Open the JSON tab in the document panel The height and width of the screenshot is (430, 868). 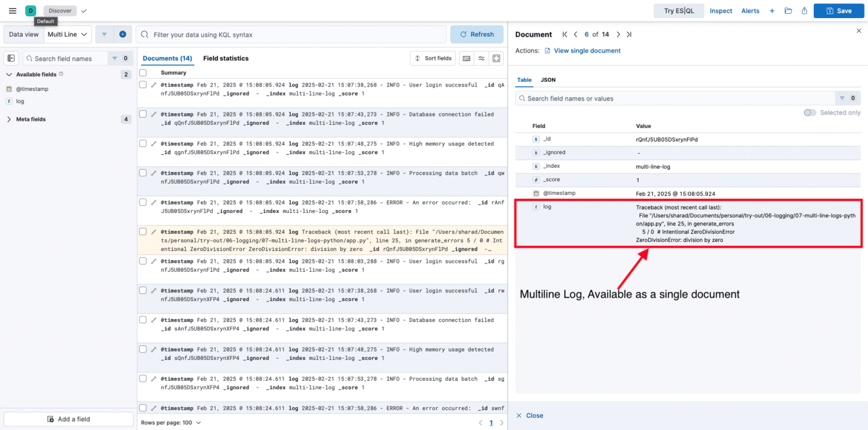pyautogui.click(x=548, y=80)
